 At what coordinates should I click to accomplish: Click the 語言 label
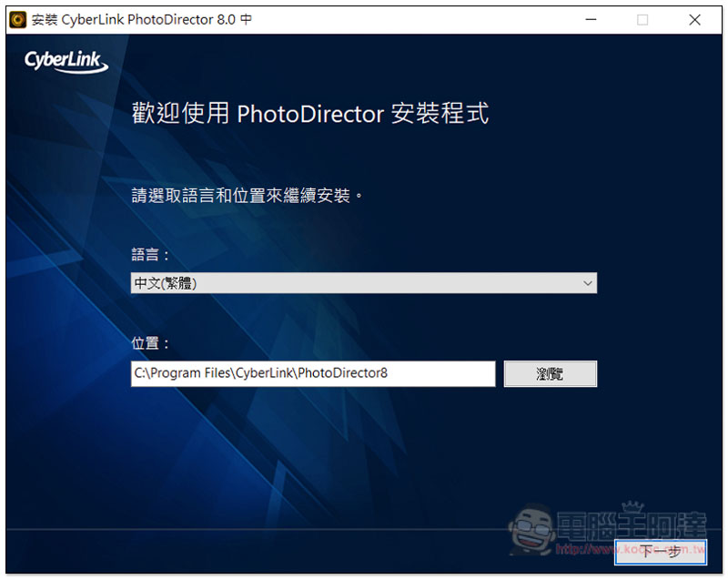click(x=151, y=256)
